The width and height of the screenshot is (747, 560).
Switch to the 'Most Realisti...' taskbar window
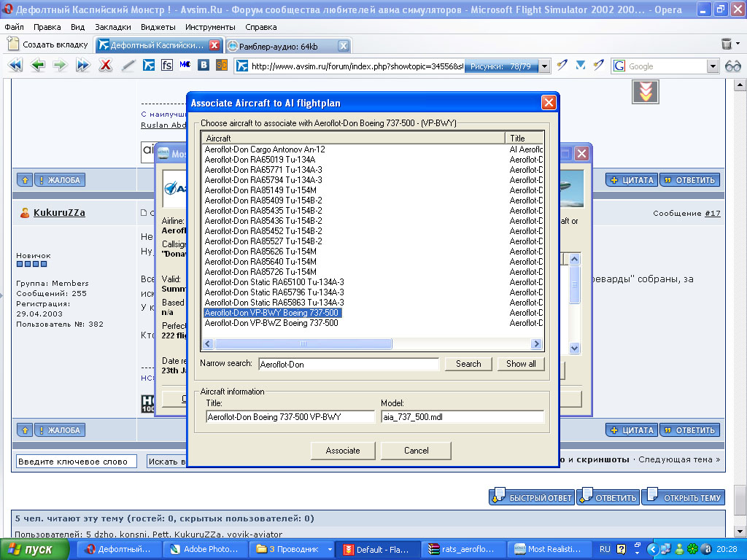[x=549, y=549]
